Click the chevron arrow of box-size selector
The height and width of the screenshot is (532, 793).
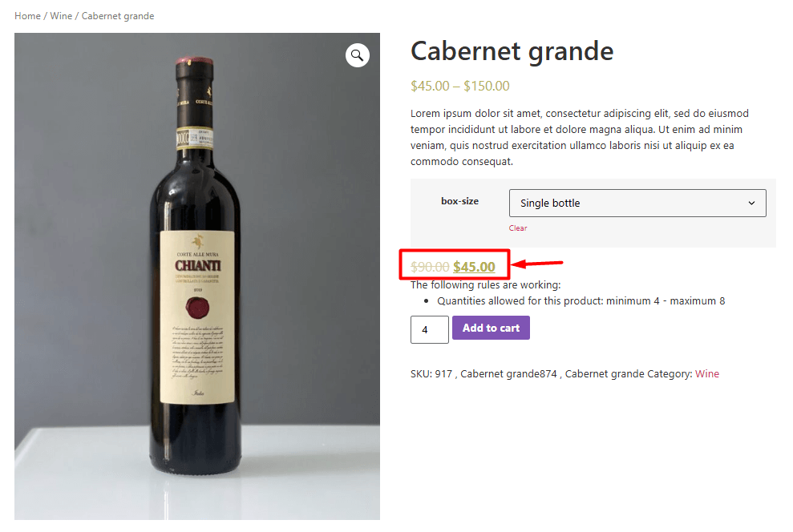[x=751, y=204]
